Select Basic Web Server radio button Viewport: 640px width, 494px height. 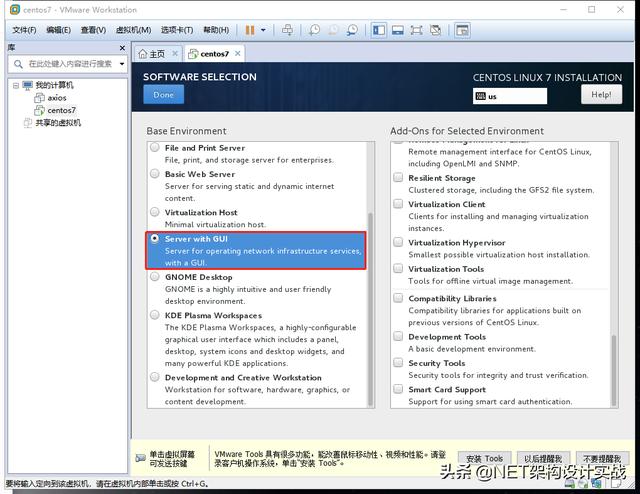pyautogui.click(x=155, y=174)
